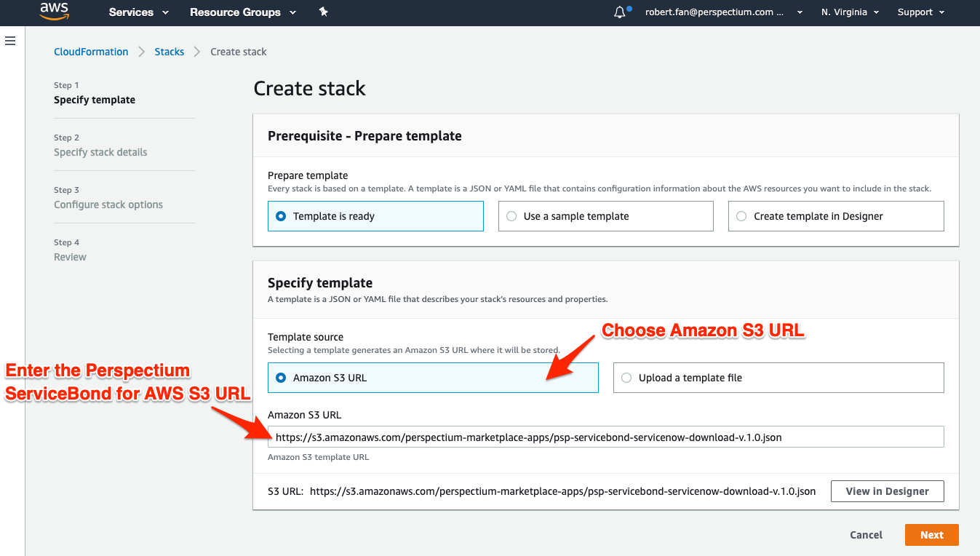The image size is (980, 556).
Task: Open the notifications bell
Action: (620, 12)
